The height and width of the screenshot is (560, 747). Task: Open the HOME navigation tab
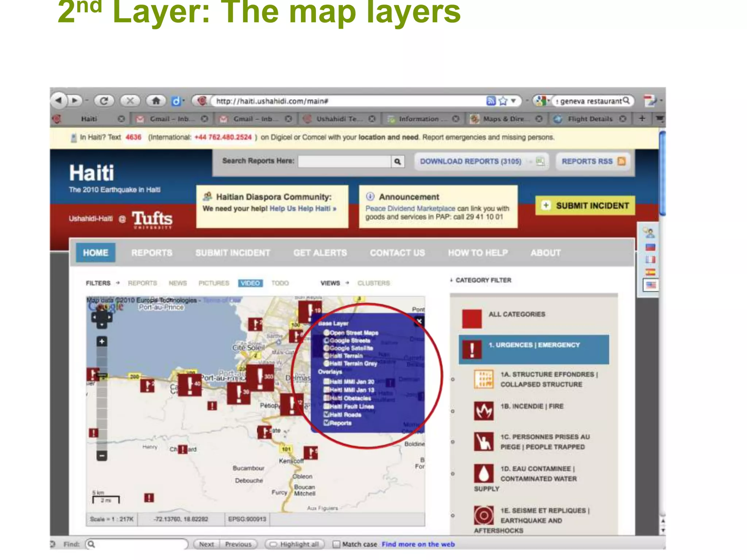pos(96,253)
